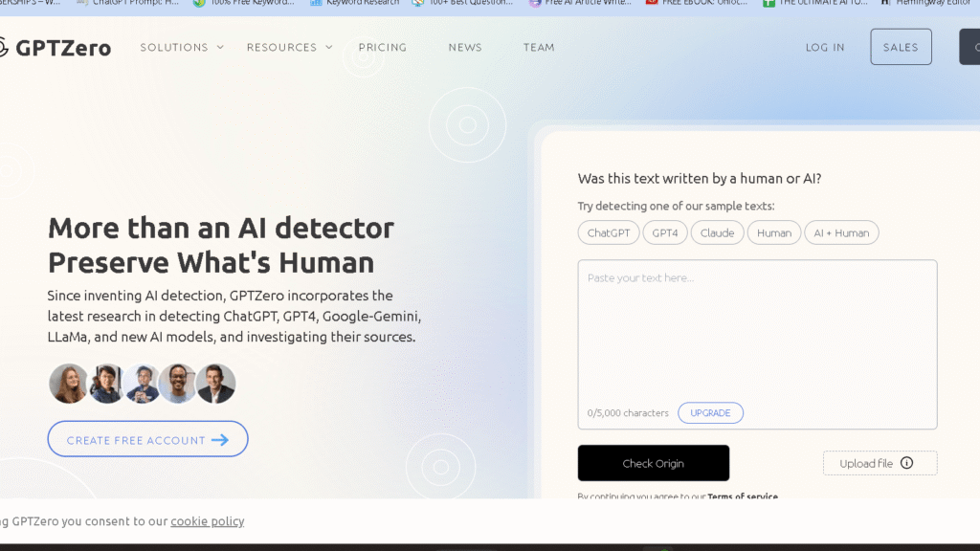The width and height of the screenshot is (980, 551).
Task: Choose the Claude sample text
Action: click(717, 232)
